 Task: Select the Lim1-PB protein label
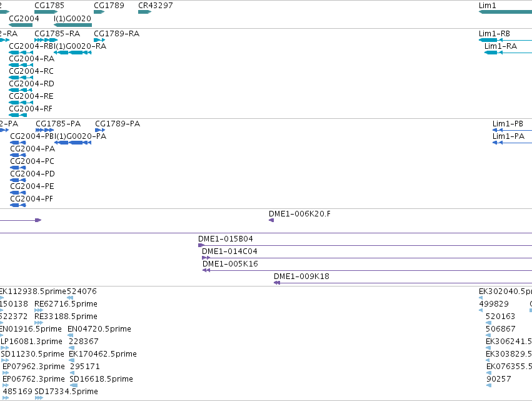coord(508,124)
